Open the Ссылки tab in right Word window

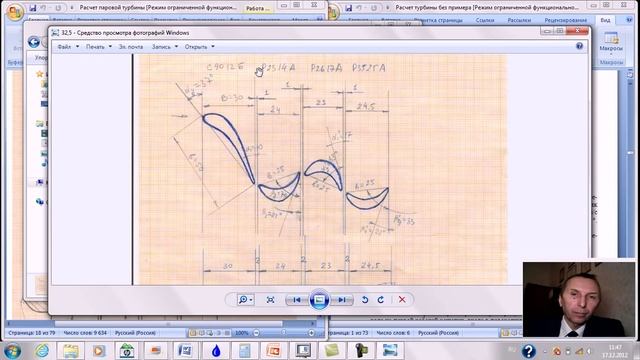pos(484,20)
